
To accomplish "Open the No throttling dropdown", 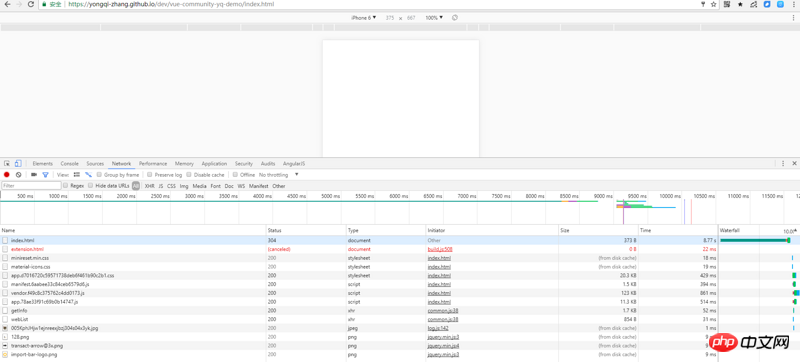I will tap(279, 175).
